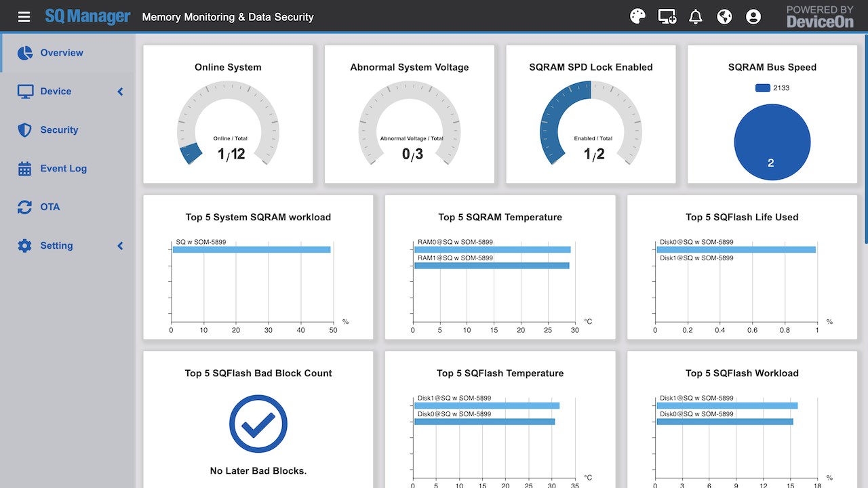
Task: Open the theme palette icon
Action: coord(637,17)
